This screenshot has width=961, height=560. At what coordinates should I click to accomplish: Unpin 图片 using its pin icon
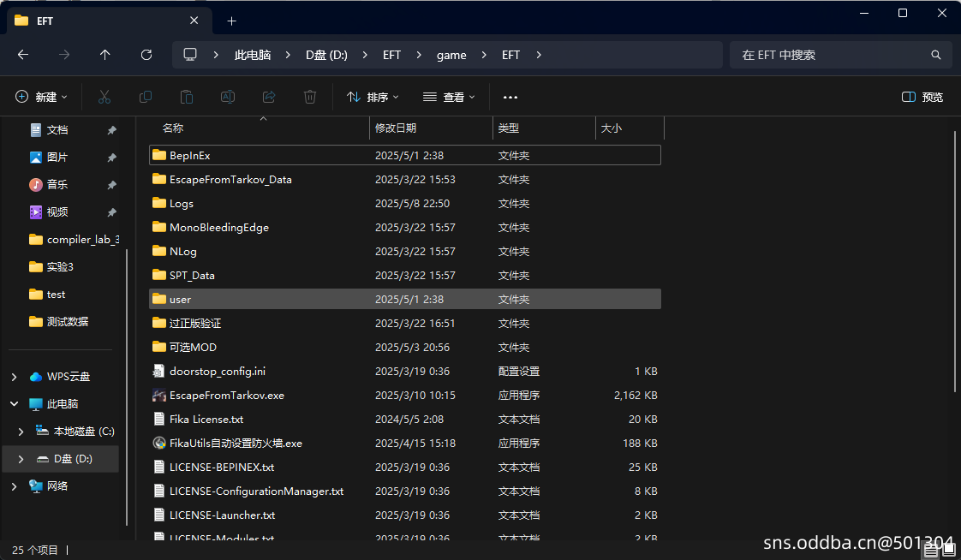click(111, 158)
